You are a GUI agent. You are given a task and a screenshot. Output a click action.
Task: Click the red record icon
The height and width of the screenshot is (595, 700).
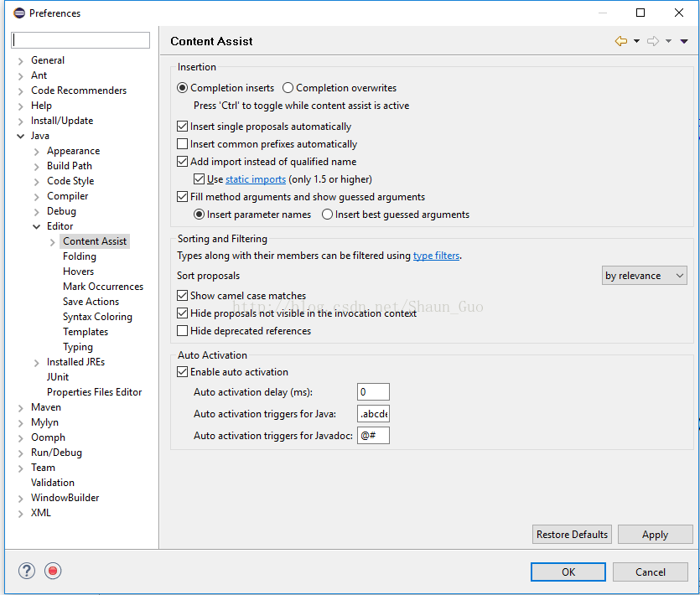[53, 571]
